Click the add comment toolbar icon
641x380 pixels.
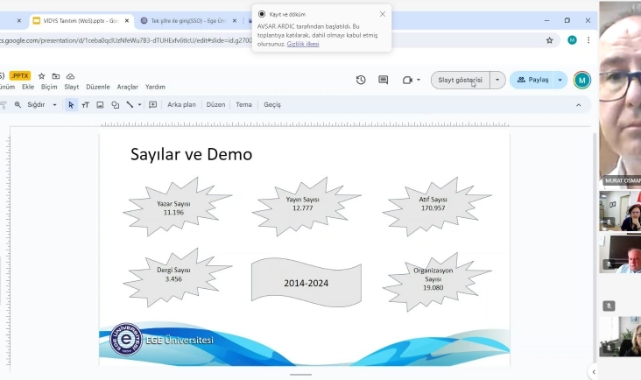153,105
